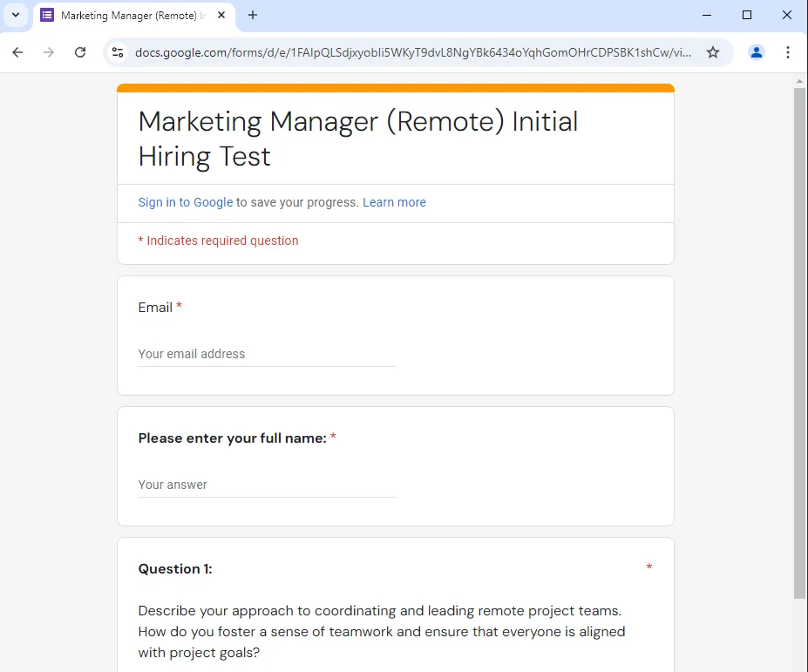Bookmark this page with the star icon

click(x=713, y=52)
